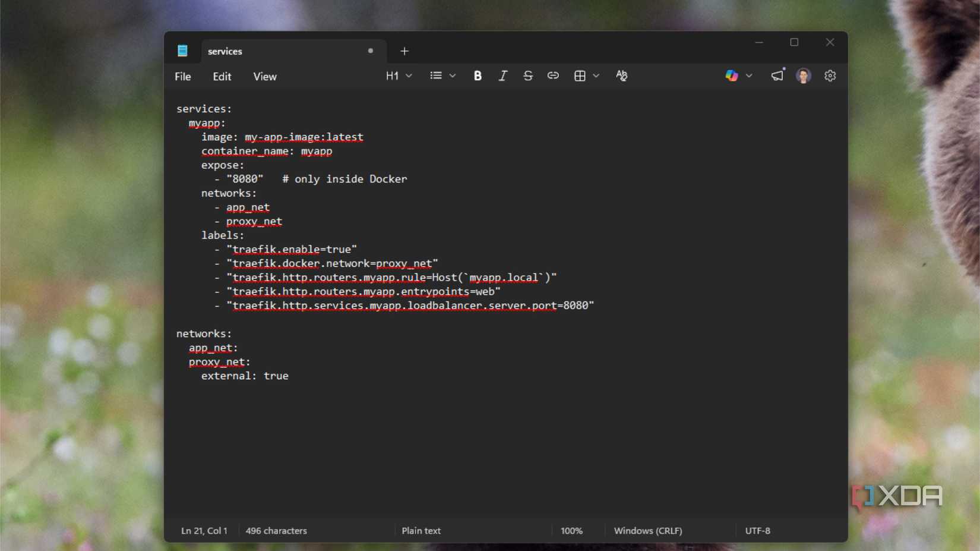Click the top-level 'services:' line
Image resolution: width=980 pixels, height=551 pixels.
[x=204, y=109]
